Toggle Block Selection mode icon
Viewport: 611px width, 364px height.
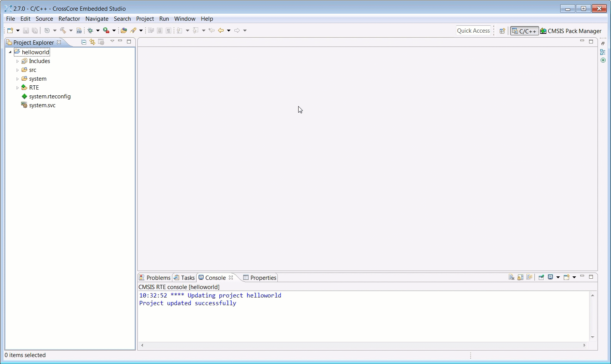tap(160, 30)
